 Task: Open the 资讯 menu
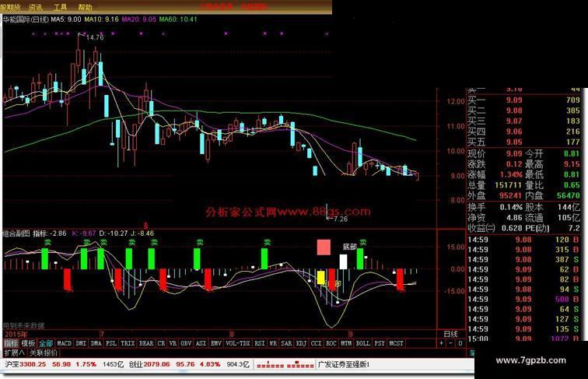(35, 7)
